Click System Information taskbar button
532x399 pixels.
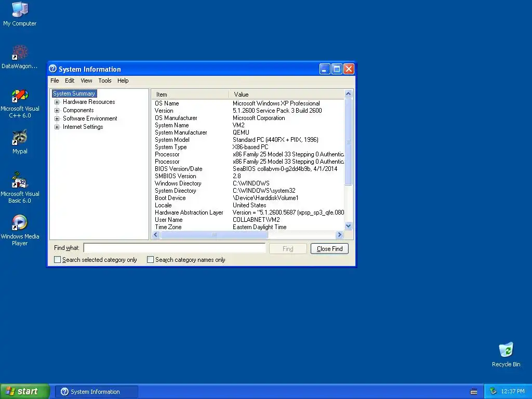click(96, 392)
